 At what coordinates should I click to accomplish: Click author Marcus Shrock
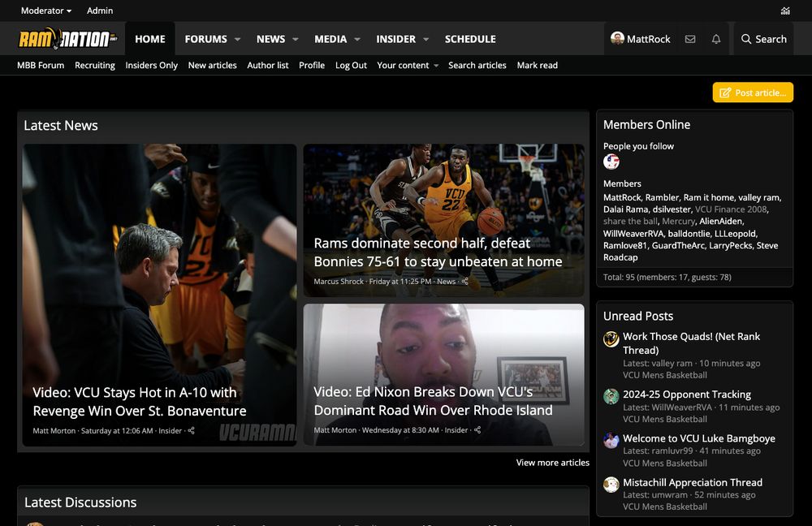tap(339, 281)
